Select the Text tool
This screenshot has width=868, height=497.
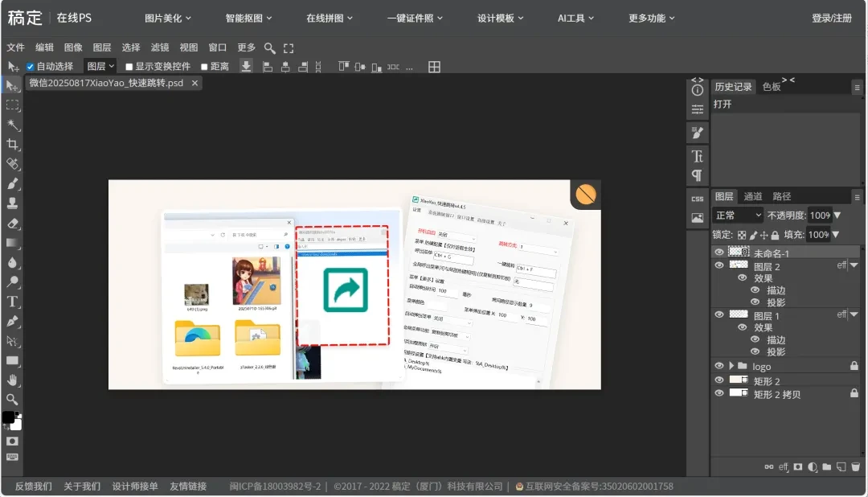coord(12,301)
